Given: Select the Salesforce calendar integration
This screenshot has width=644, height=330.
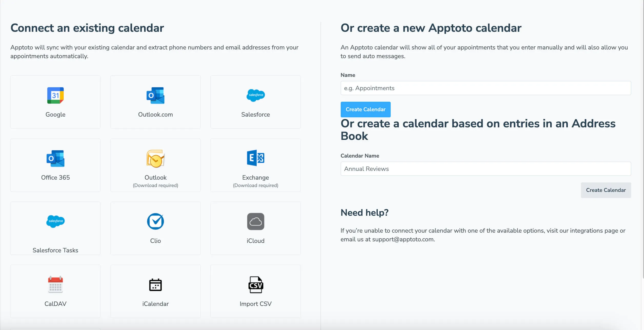Looking at the screenshot, I should (255, 102).
